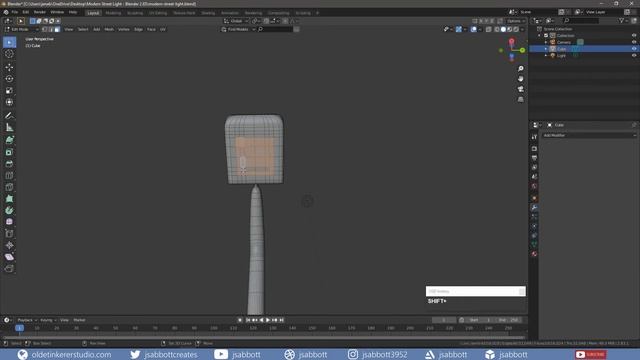Switch to wireframe viewport shading
Screen dimensions: 640x360
pos(497,29)
